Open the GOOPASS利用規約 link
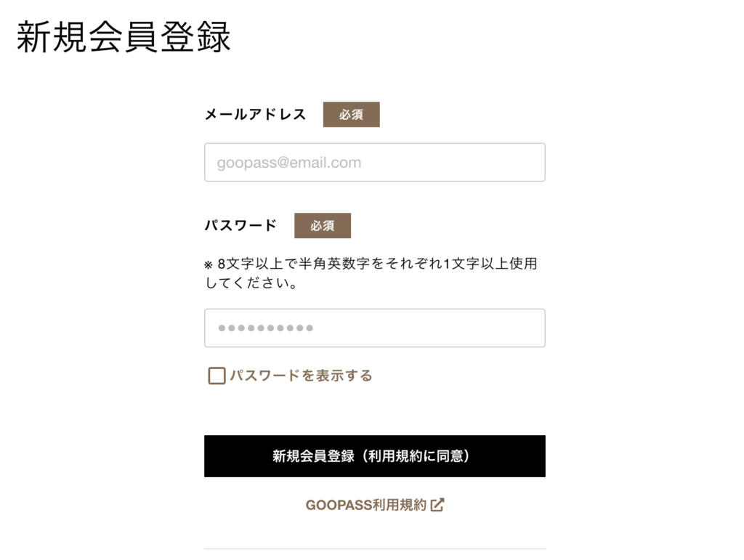The width and height of the screenshot is (744, 560). pos(365,505)
